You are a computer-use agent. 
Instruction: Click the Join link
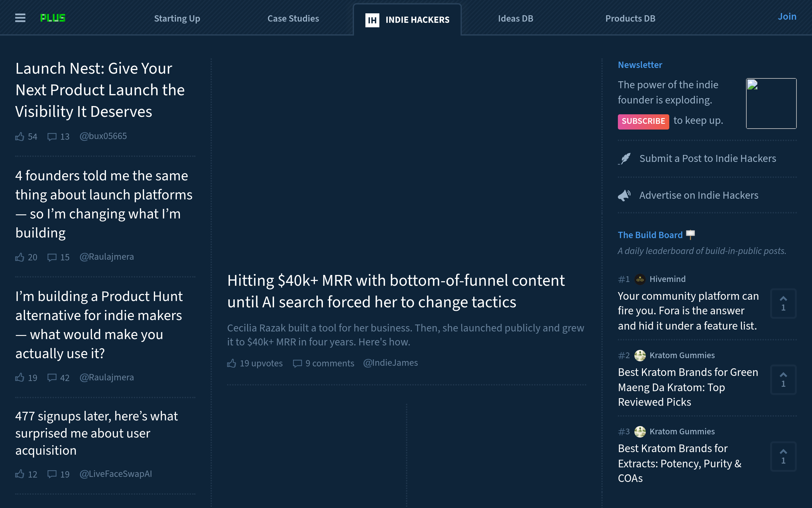(787, 17)
